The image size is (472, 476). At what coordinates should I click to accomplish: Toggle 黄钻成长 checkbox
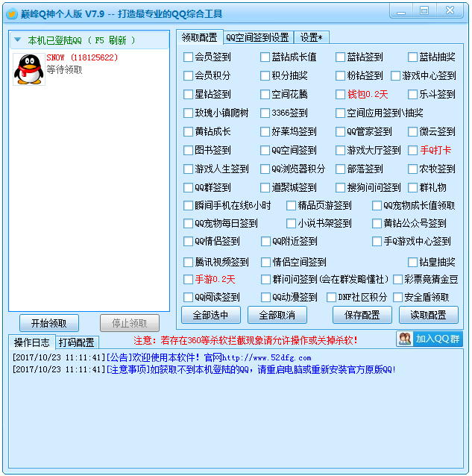point(188,132)
